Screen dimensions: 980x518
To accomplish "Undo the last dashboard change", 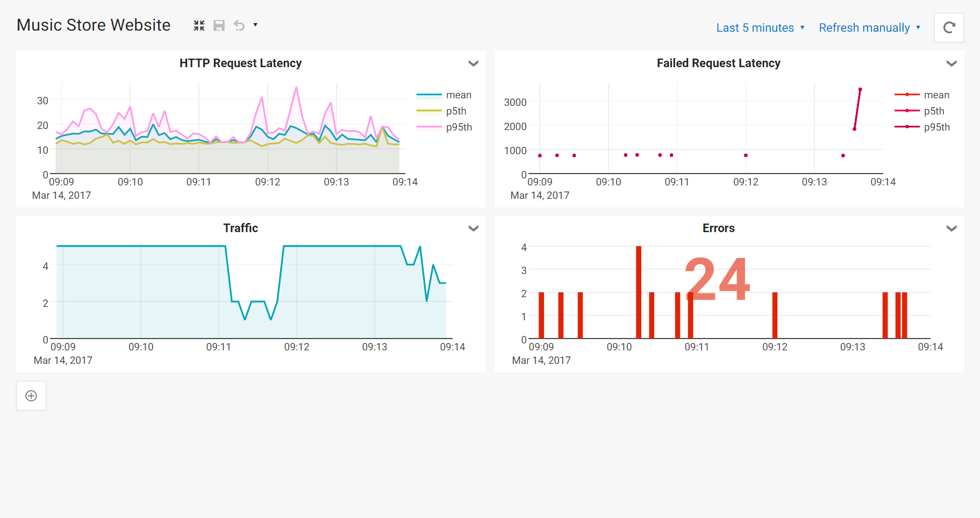I will [x=239, y=25].
